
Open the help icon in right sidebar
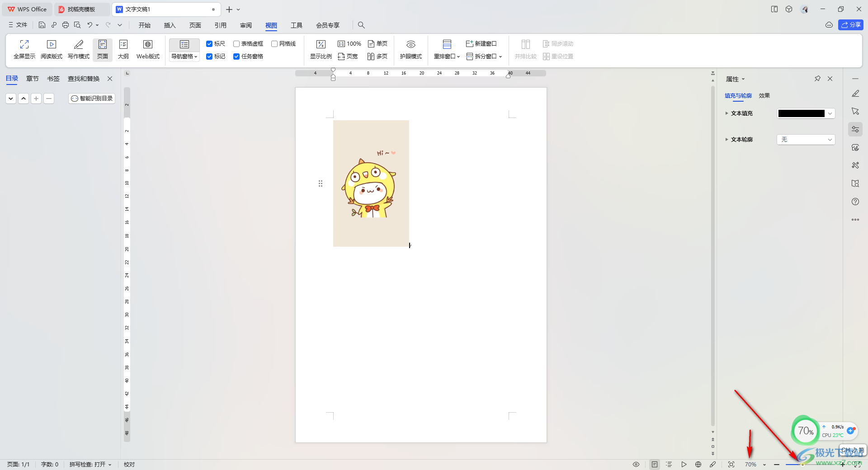tap(855, 202)
